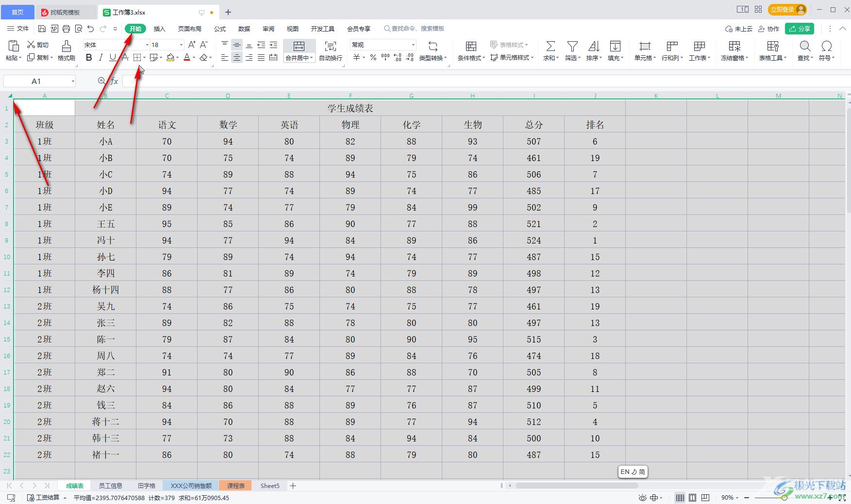The height and width of the screenshot is (504, 851).
Task: Increase decimal places
Action: [398, 58]
